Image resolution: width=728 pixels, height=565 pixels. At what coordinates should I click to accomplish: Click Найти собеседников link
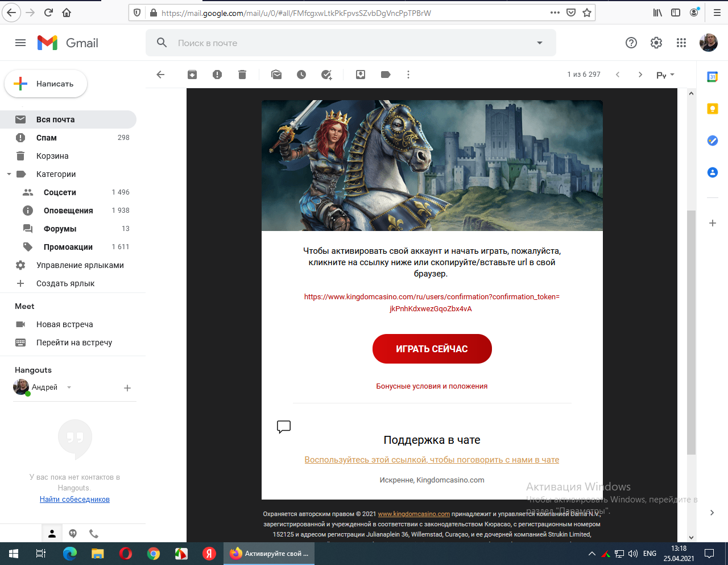click(x=75, y=499)
